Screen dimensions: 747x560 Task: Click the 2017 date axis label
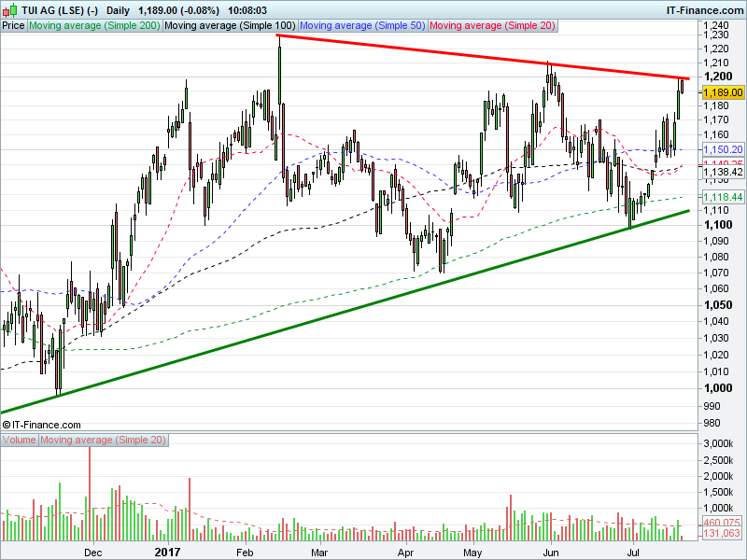click(x=168, y=552)
